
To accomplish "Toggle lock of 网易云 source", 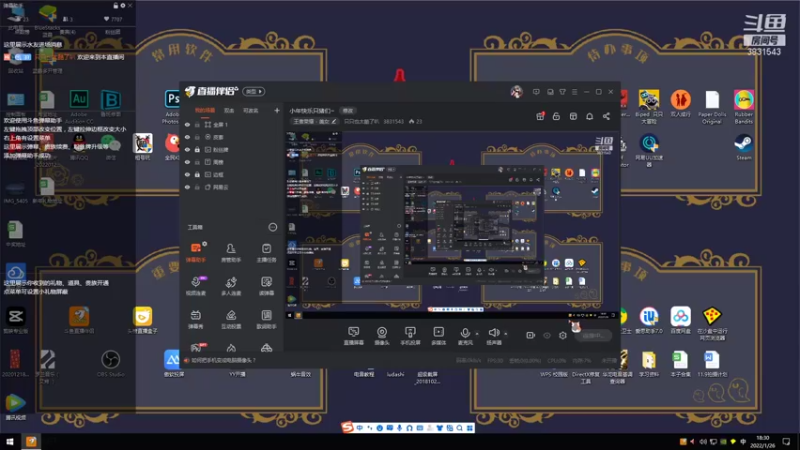I will (197, 187).
